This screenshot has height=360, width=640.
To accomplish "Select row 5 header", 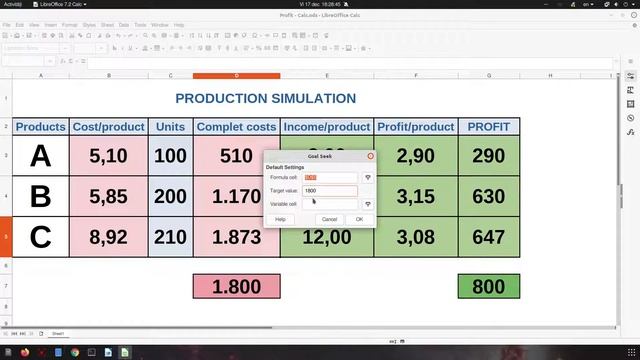I will coord(6,237).
